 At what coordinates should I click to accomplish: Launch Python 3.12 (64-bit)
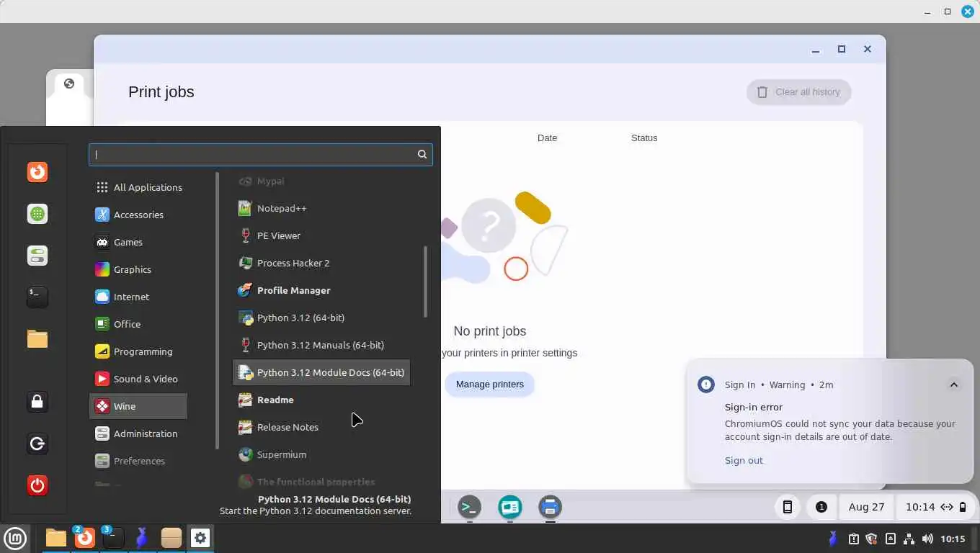point(321,318)
